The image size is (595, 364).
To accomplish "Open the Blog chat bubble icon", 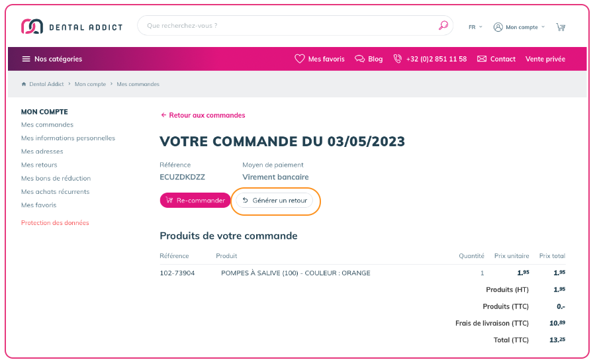I will 360,59.
